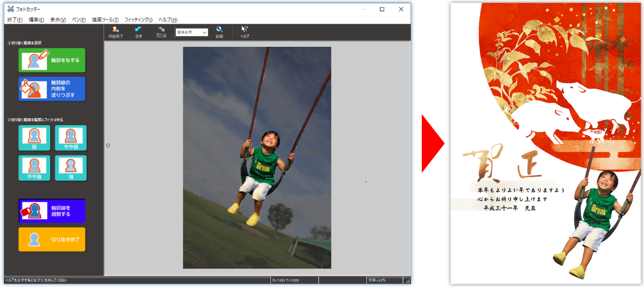The image size is (644, 287).
Task: Select the 輪郭線の内側を塗りつぶす fill button
Action: tap(52, 89)
